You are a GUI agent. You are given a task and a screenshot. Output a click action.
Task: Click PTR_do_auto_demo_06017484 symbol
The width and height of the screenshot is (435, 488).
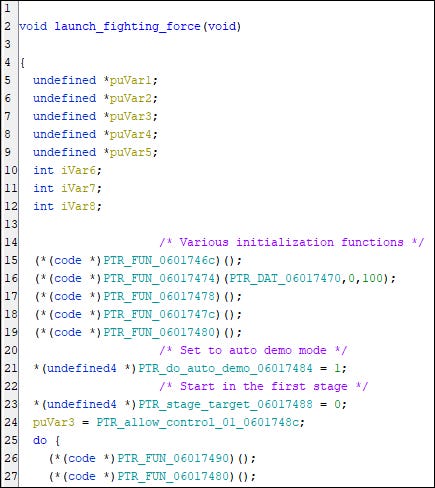225,368
